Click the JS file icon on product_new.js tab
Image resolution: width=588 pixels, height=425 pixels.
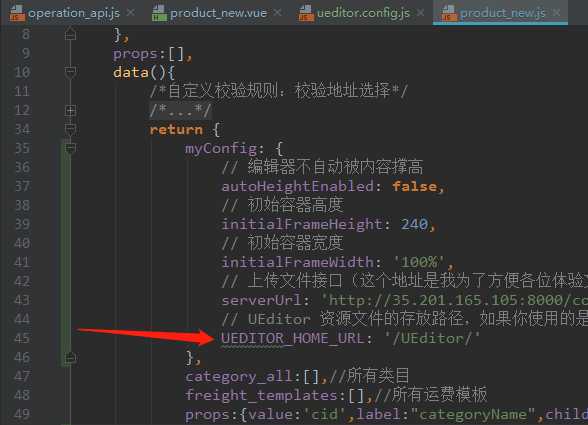[x=449, y=13]
